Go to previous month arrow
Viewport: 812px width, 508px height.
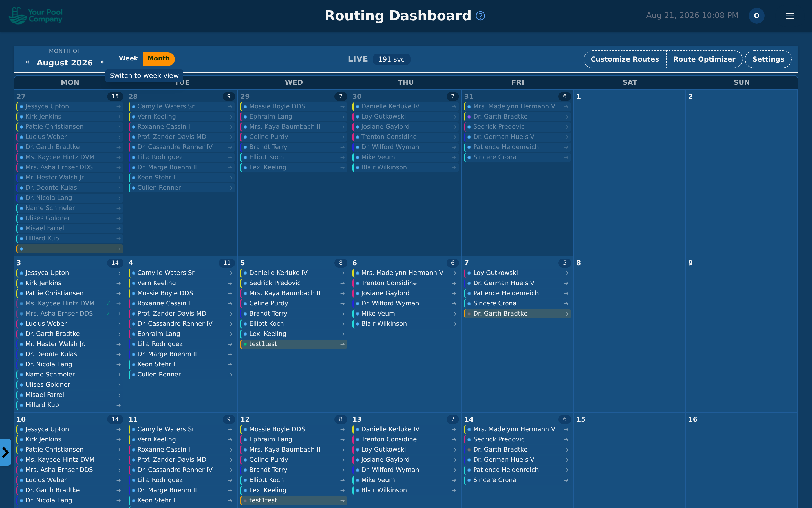pos(27,62)
